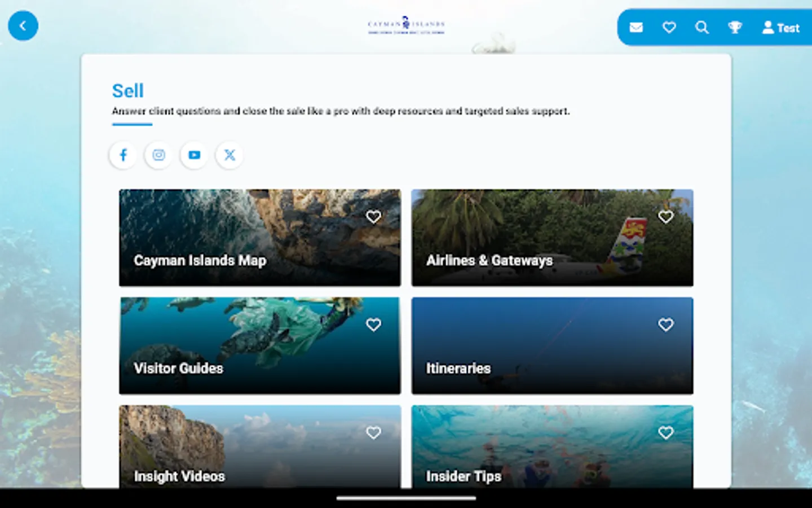Image resolution: width=812 pixels, height=508 pixels.
Task: Open the Cayman Islands Map card
Action: tap(260, 238)
